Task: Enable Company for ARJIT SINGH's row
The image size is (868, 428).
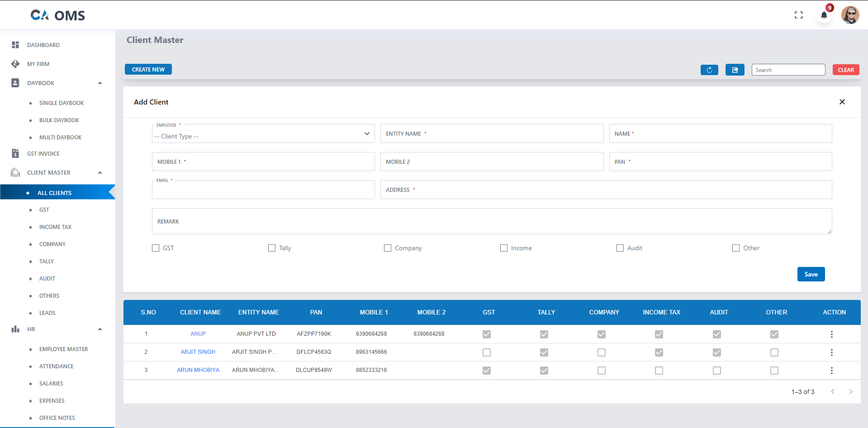Action: (601, 352)
